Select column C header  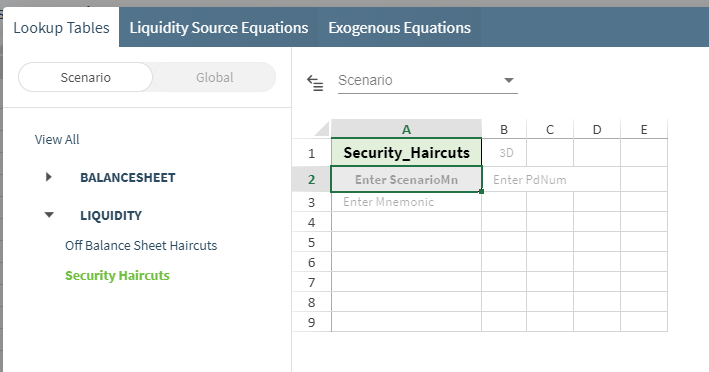[x=550, y=129]
